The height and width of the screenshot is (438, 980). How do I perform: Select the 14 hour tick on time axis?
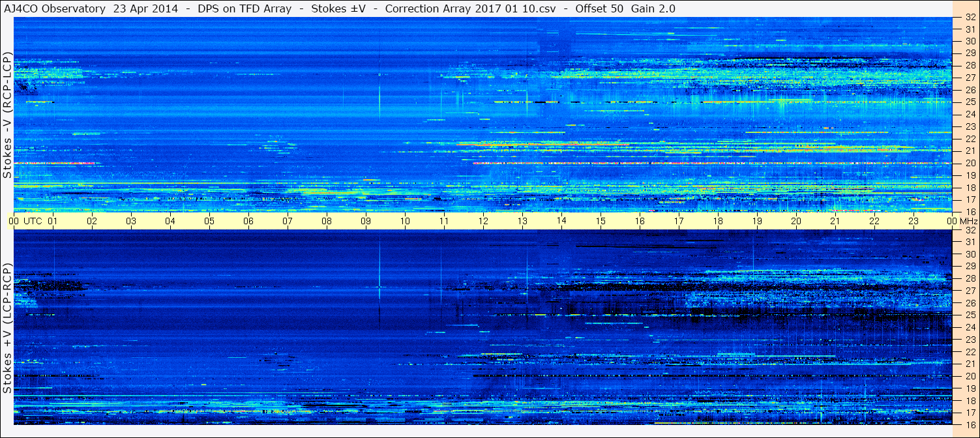pos(561,220)
